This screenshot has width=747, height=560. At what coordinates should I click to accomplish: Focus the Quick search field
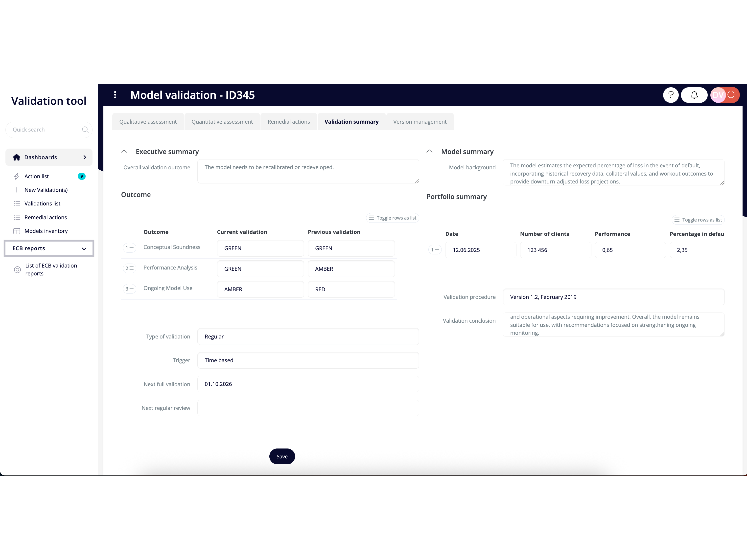49,130
